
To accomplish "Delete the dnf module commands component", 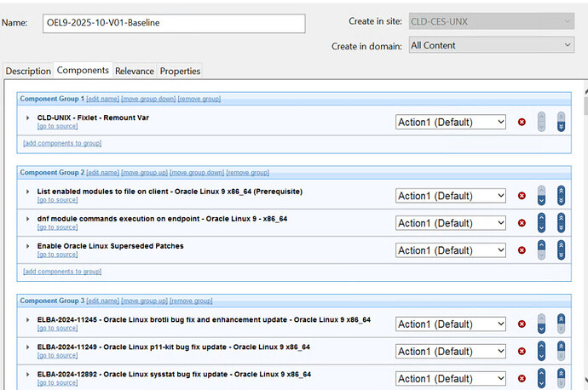I will (522, 223).
